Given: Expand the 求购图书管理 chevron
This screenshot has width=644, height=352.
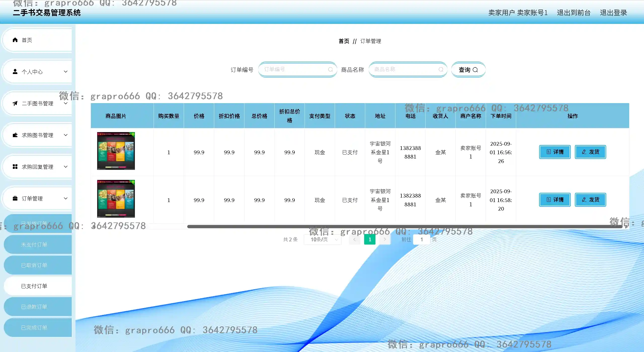Looking at the screenshot, I should tap(66, 135).
